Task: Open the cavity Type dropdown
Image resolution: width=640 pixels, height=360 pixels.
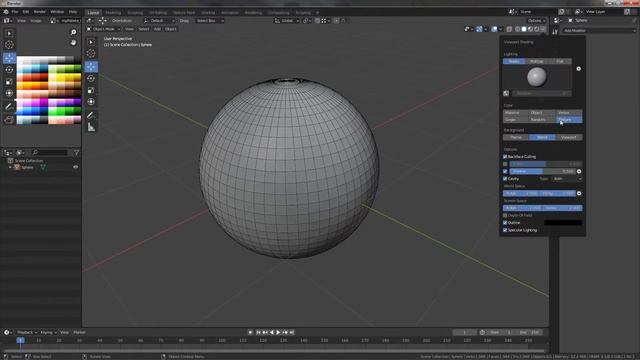Action: click(567, 179)
